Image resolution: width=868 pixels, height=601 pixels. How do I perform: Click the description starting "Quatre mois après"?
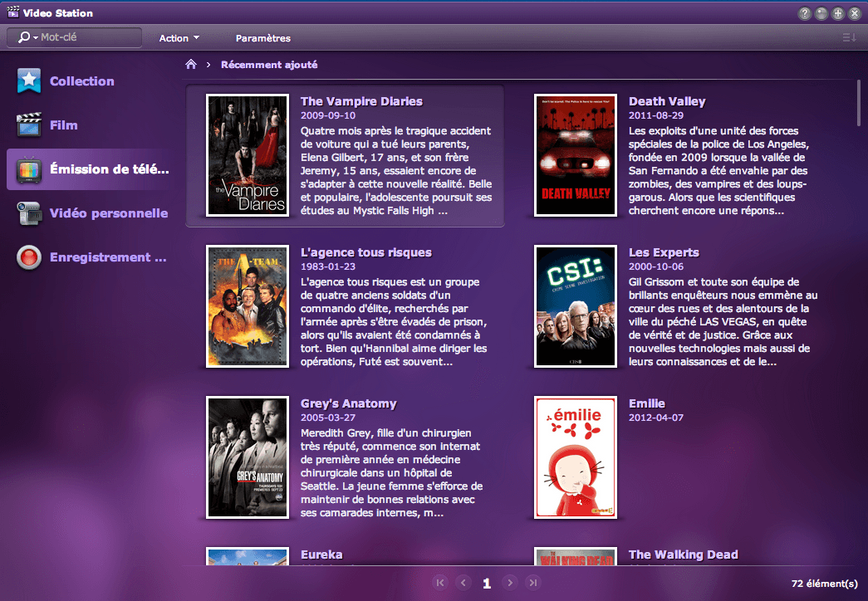pos(396,170)
